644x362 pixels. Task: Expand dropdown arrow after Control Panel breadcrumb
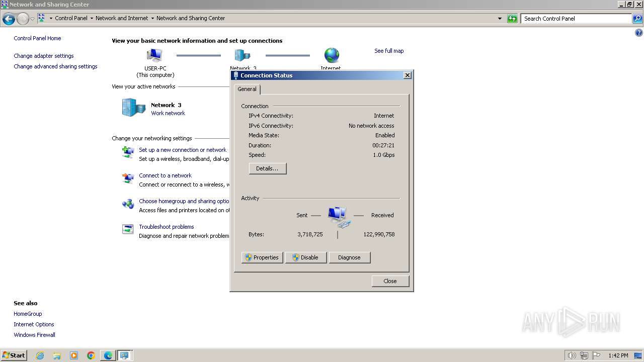coord(92,19)
